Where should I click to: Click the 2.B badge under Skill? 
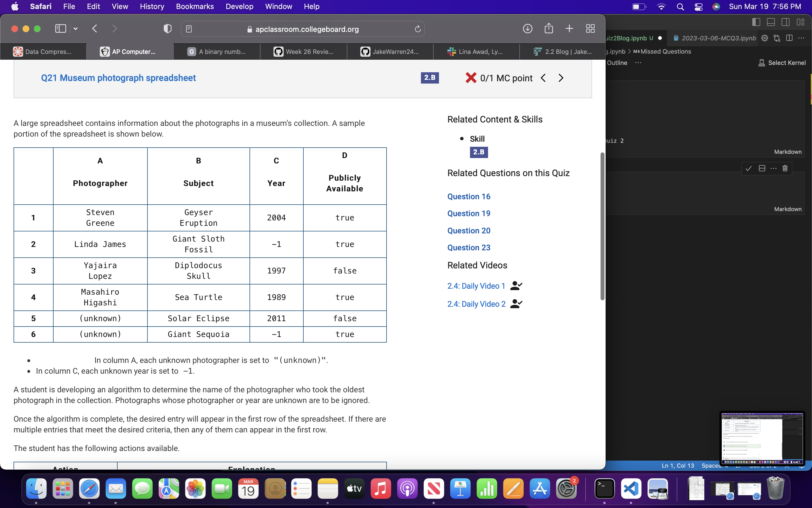[479, 152]
